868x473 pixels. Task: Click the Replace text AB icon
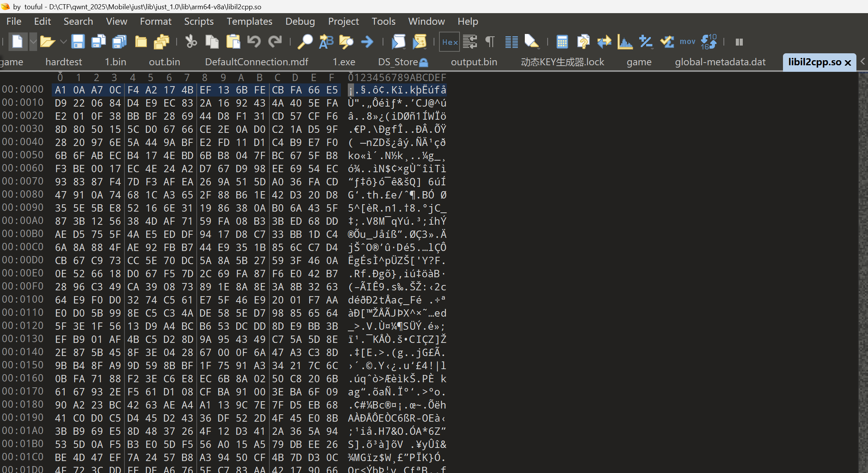[326, 42]
